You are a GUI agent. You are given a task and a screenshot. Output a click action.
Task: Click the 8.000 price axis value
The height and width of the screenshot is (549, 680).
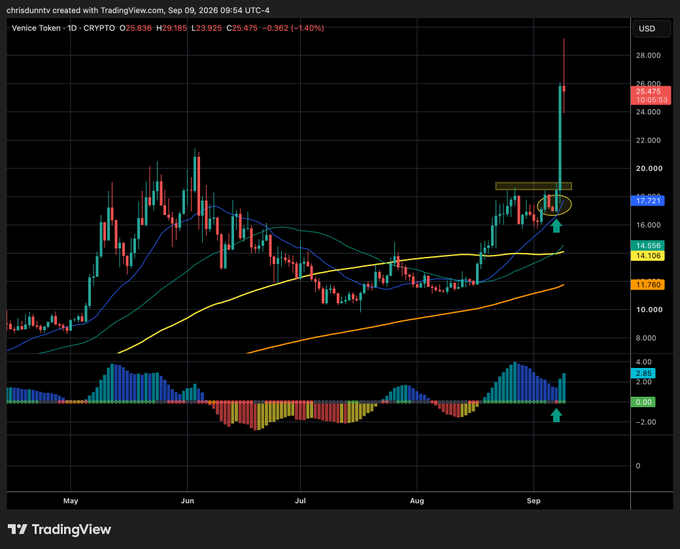click(x=646, y=338)
